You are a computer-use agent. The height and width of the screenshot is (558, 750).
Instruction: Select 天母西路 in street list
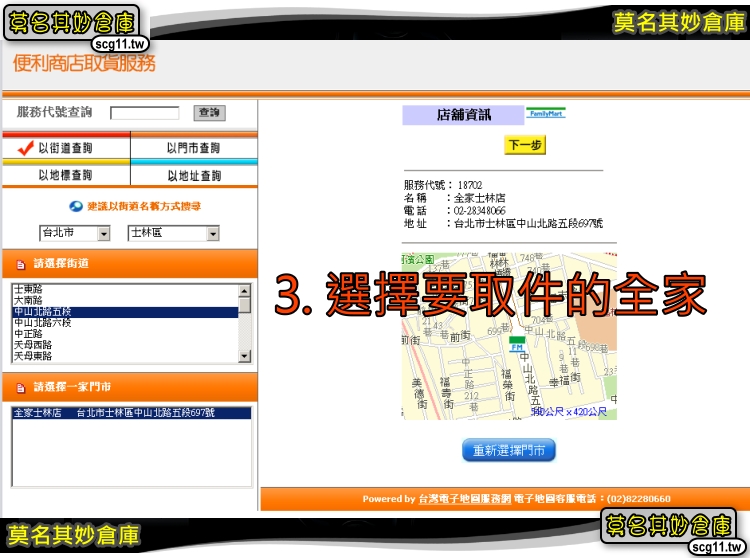tap(125, 345)
